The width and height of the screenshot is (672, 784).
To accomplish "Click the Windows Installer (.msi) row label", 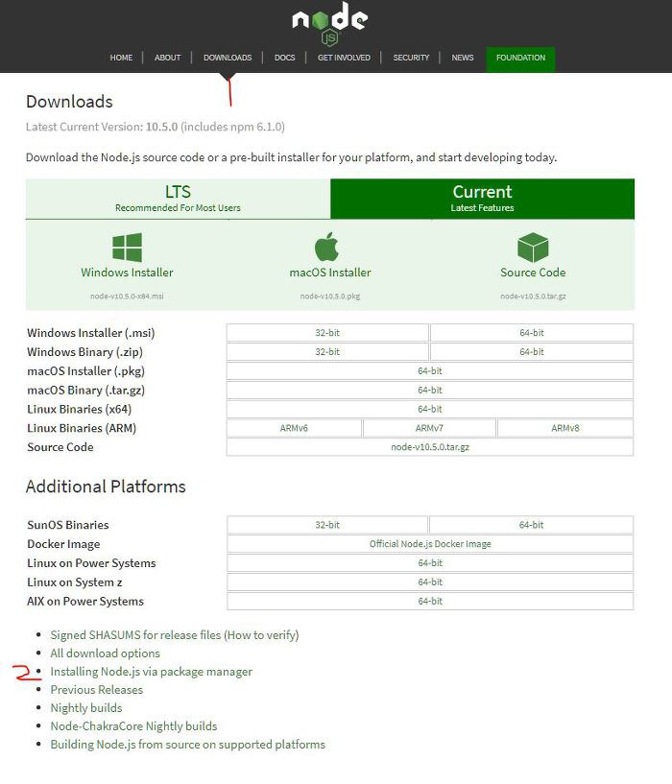I will pyautogui.click(x=91, y=332).
